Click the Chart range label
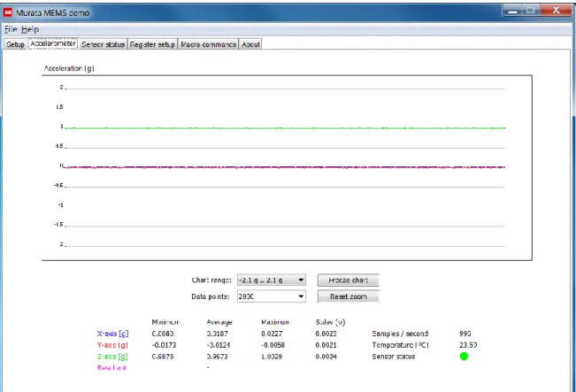Screen dimensions: 576x392 [x=211, y=280]
